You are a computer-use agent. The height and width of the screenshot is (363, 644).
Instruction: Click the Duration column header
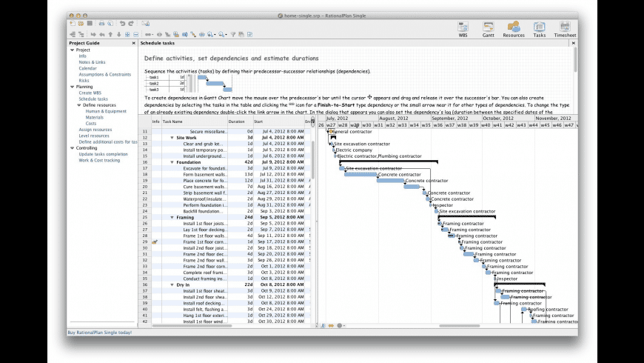pyautogui.click(x=241, y=121)
